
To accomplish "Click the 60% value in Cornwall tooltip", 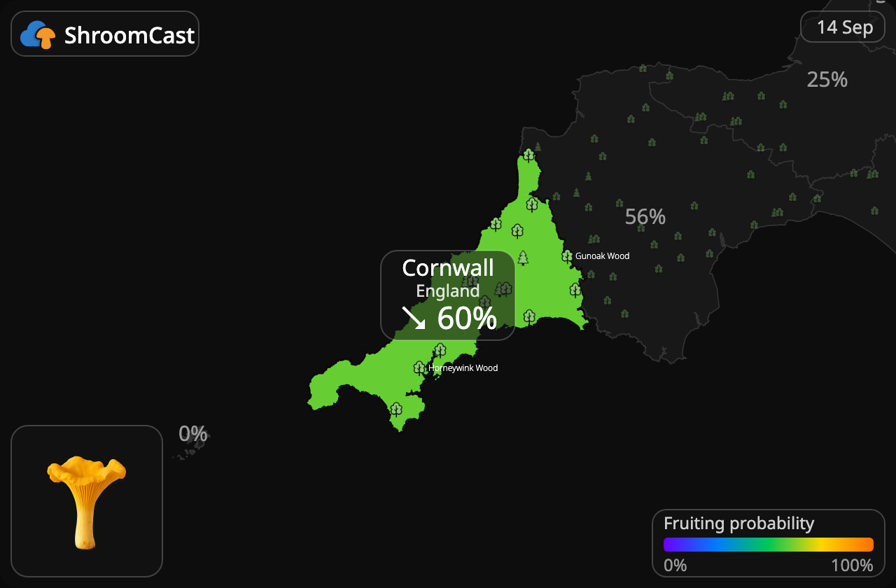I will pos(467,318).
